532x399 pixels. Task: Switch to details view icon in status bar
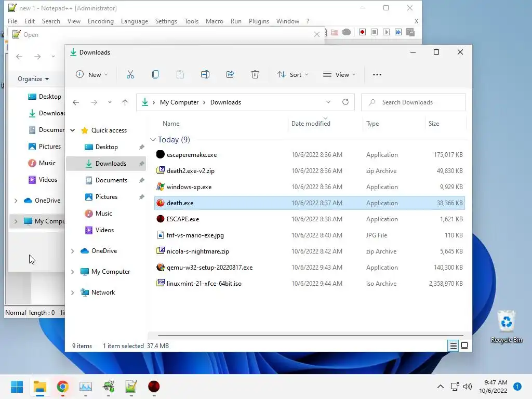[x=453, y=345]
